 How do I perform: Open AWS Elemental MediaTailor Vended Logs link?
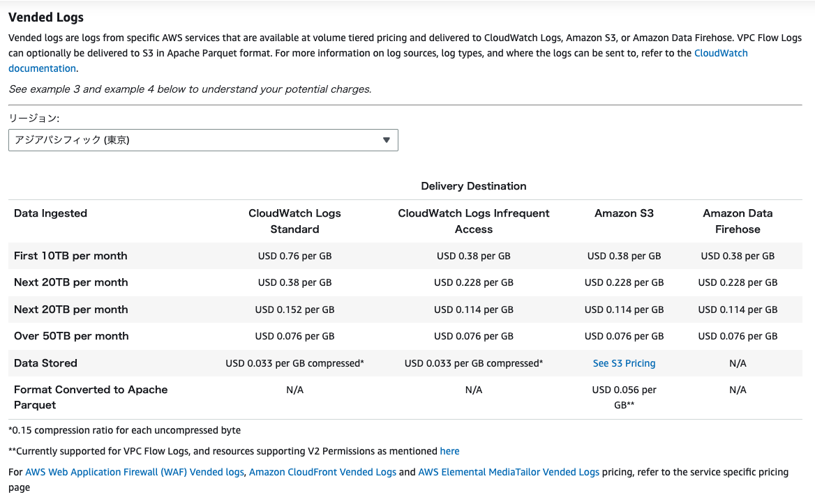508,472
